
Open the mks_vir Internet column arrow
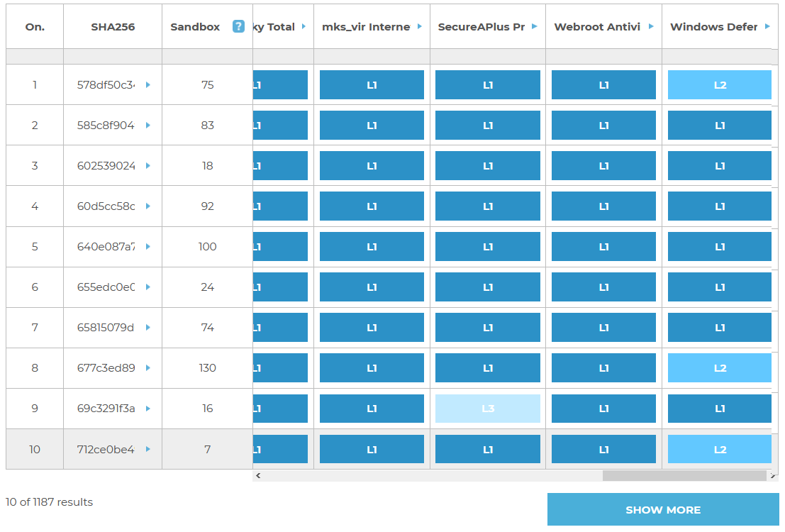[x=420, y=27]
